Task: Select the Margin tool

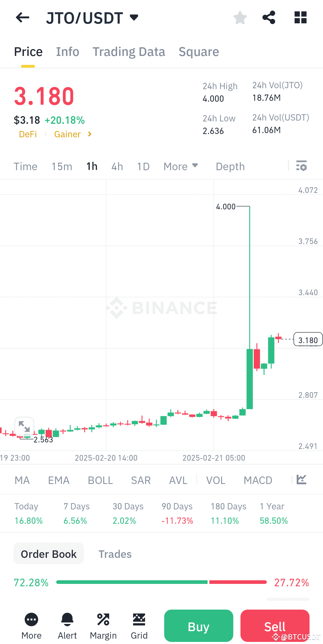Action: pyautogui.click(x=103, y=625)
